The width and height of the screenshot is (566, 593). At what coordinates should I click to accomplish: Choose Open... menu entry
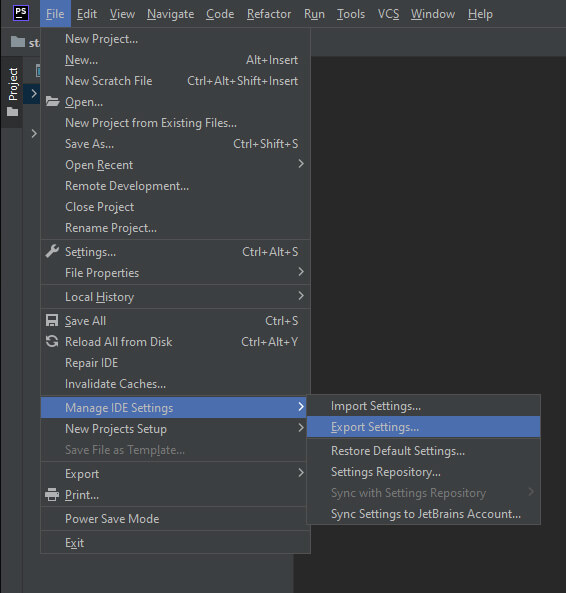tap(175, 102)
